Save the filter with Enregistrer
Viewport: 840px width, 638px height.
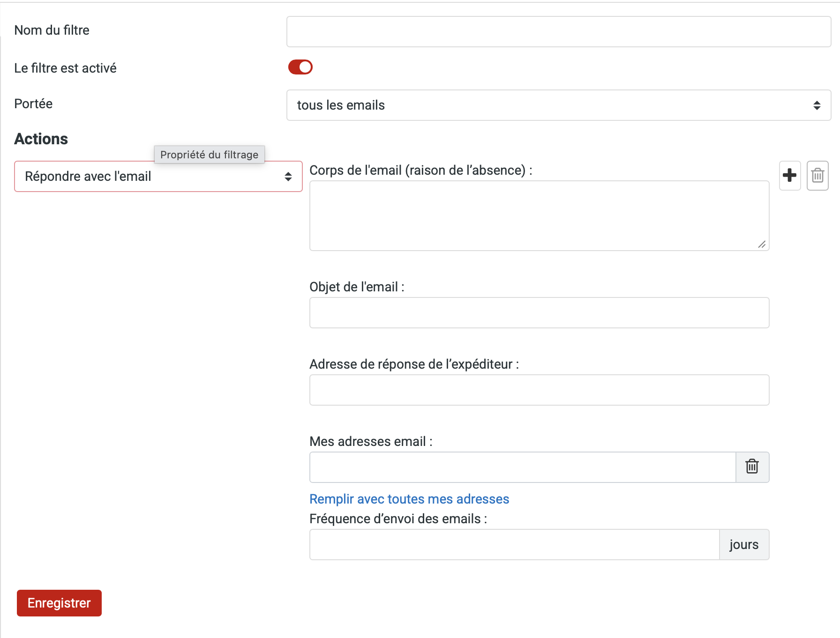(59, 603)
